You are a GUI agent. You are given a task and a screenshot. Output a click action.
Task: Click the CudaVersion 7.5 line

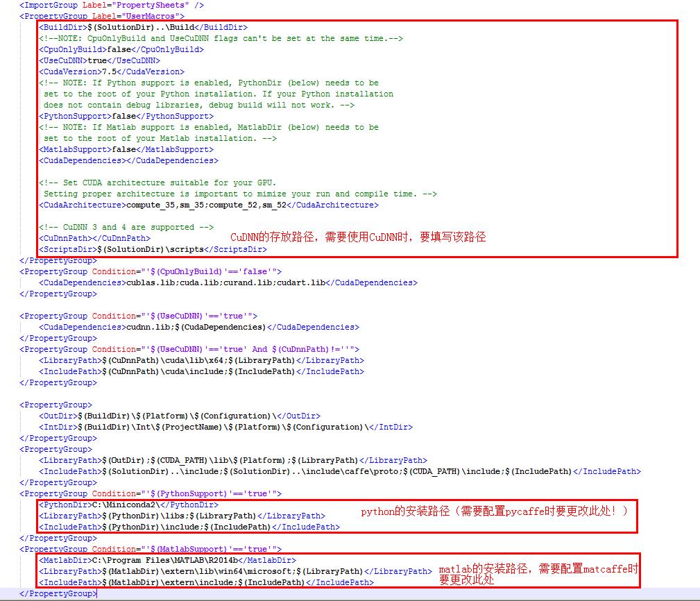click(112, 72)
